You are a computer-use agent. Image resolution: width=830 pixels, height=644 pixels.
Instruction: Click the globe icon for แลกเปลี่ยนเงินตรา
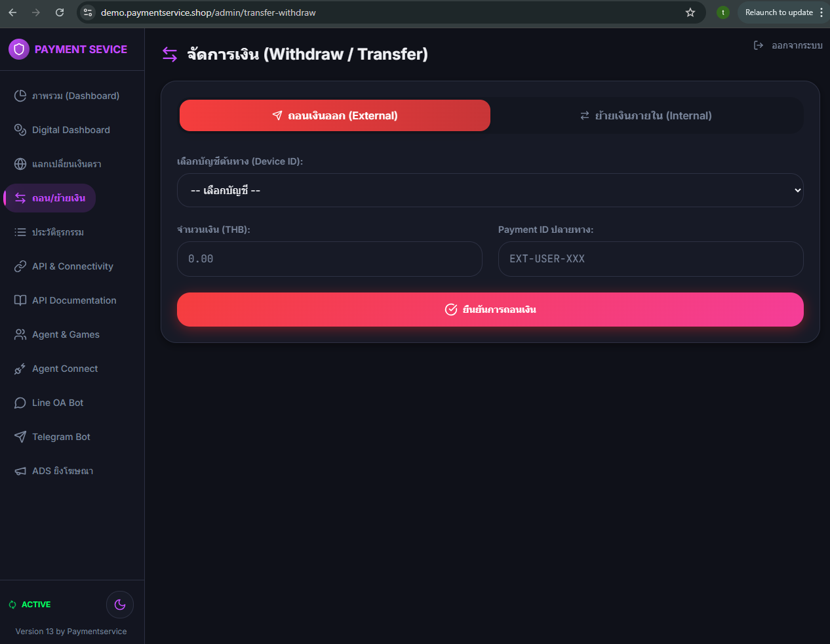click(x=20, y=164)
